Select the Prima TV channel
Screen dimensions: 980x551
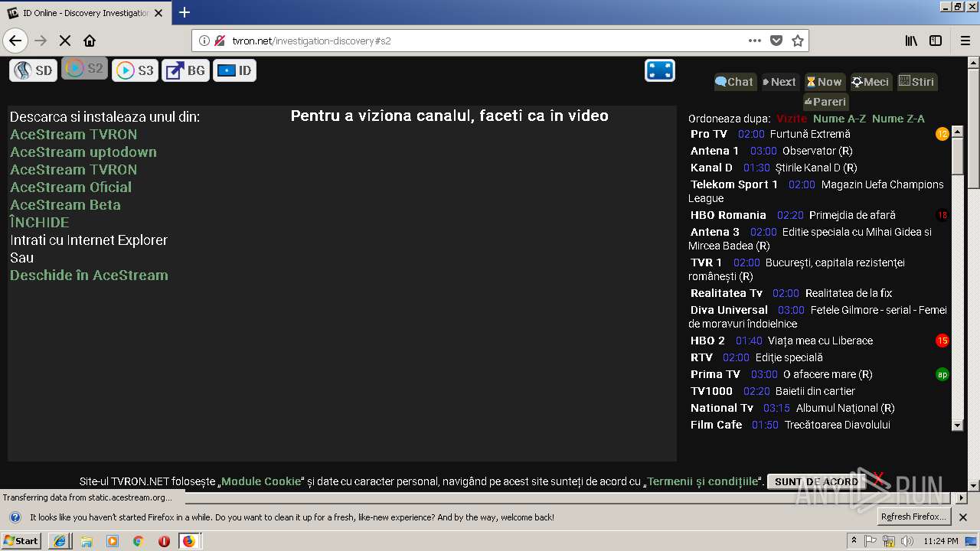[715, 374]
